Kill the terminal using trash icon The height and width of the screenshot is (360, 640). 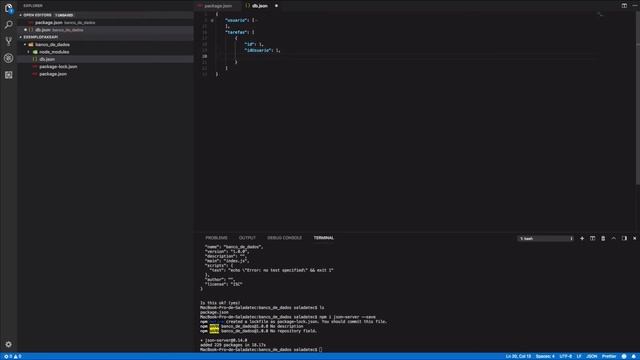pos(603,238)
